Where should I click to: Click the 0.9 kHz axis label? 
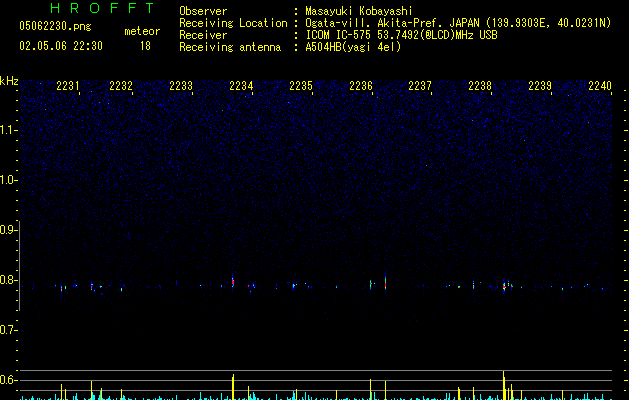[x=8, y=230]
